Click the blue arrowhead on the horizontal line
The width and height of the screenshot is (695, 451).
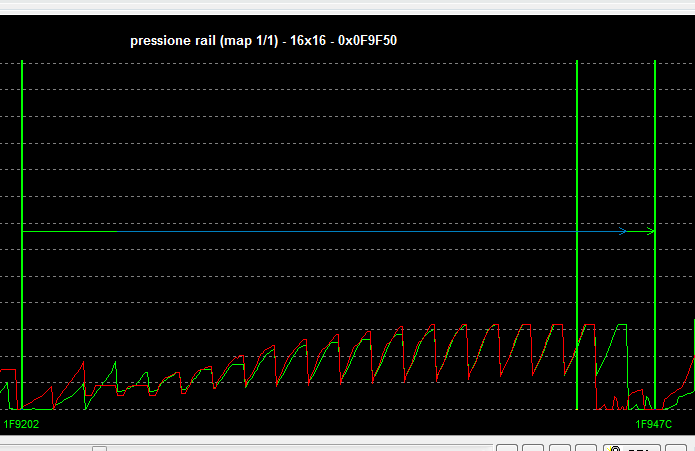click(x=622, y=232)
